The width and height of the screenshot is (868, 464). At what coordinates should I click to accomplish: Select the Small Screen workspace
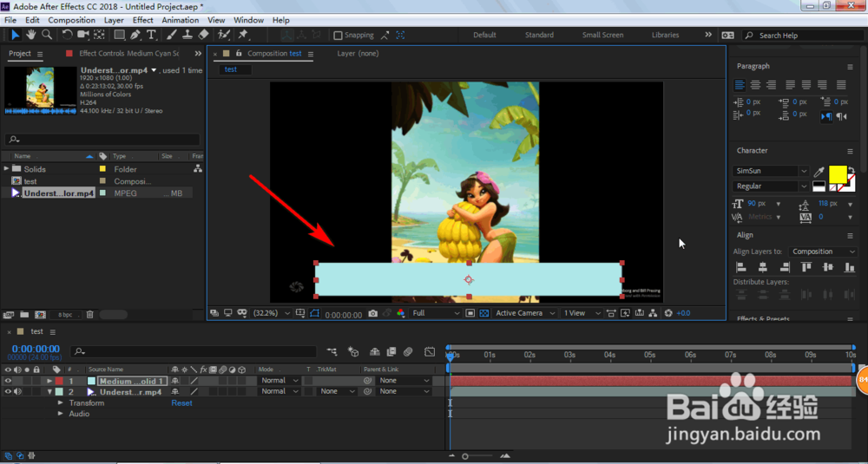coord(603,35)
